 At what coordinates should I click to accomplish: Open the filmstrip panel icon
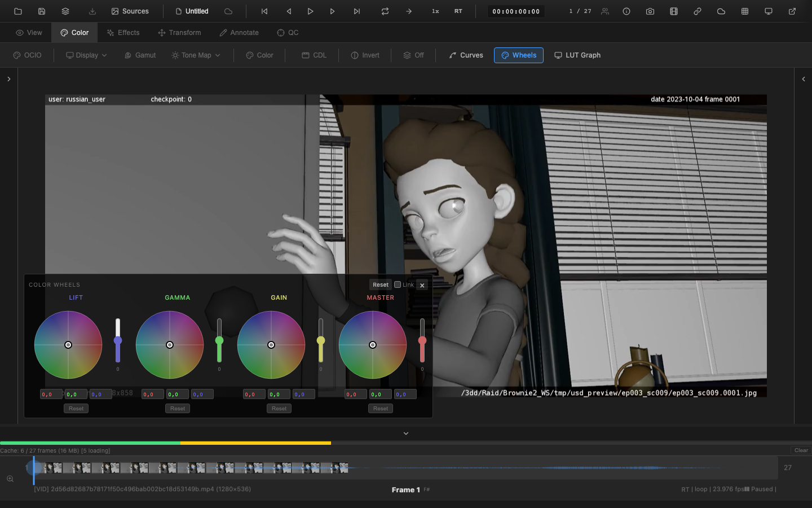(673, 11)
